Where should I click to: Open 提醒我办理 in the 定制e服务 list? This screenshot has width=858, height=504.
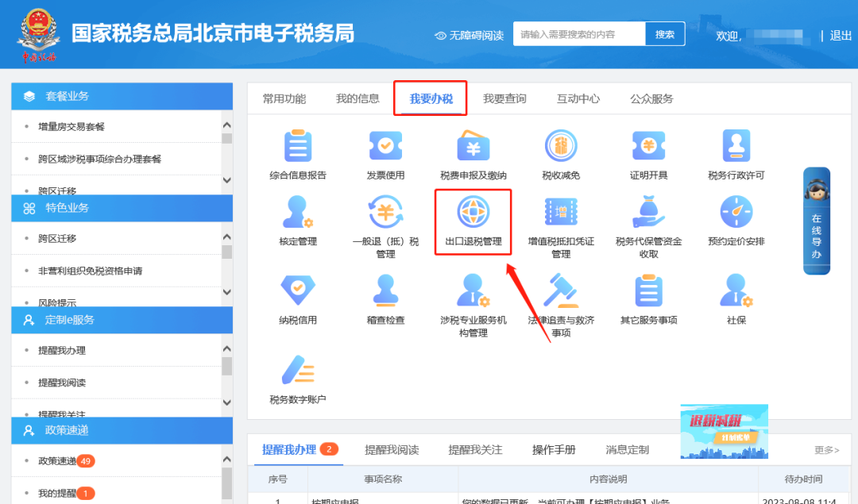coord(62,350)
